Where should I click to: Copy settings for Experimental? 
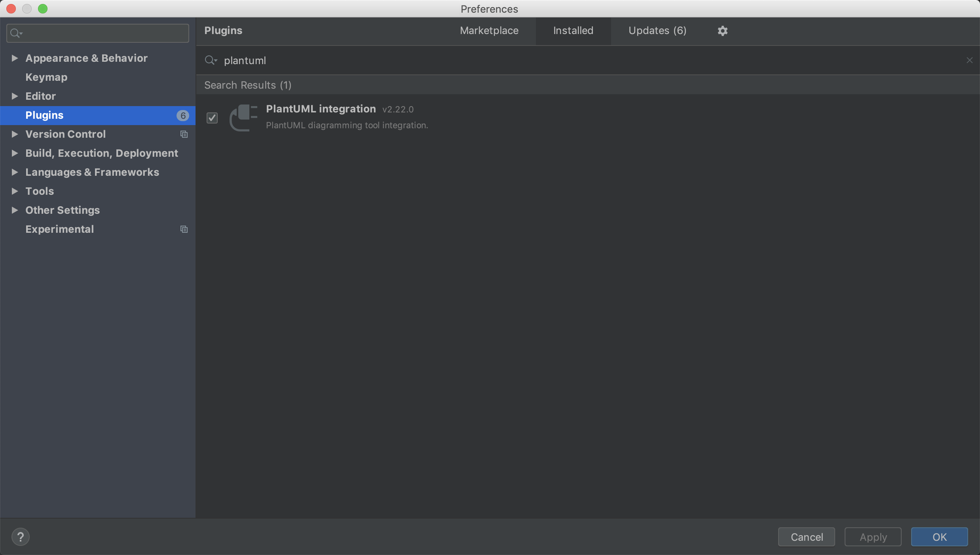pos(183,229)
